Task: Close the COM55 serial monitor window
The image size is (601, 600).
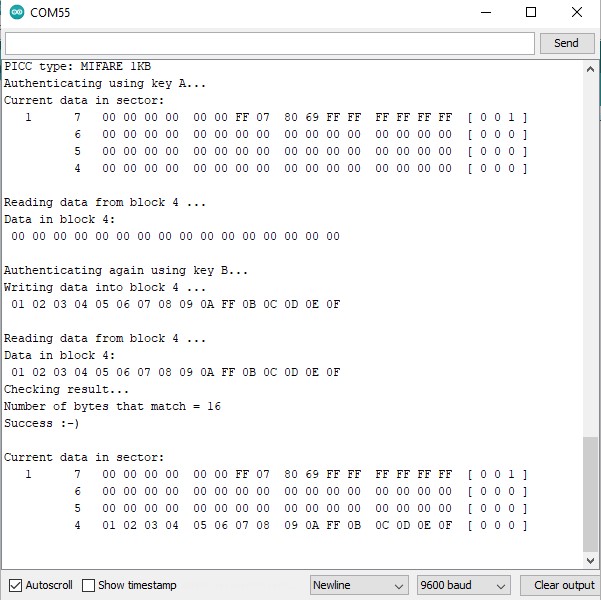Action: pos(577,13)
